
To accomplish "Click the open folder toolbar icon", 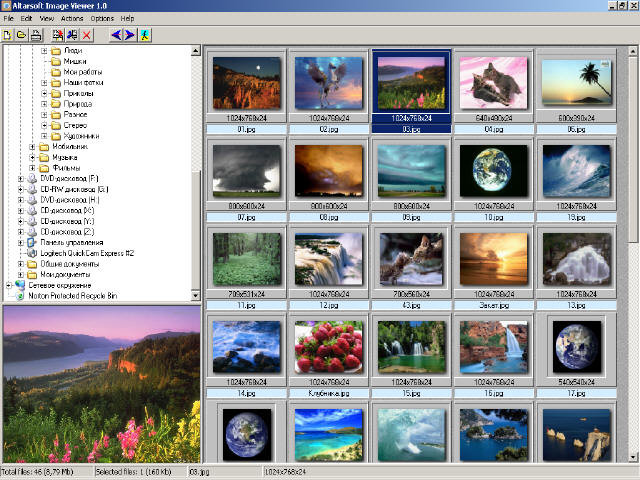I will coord(22,35).
